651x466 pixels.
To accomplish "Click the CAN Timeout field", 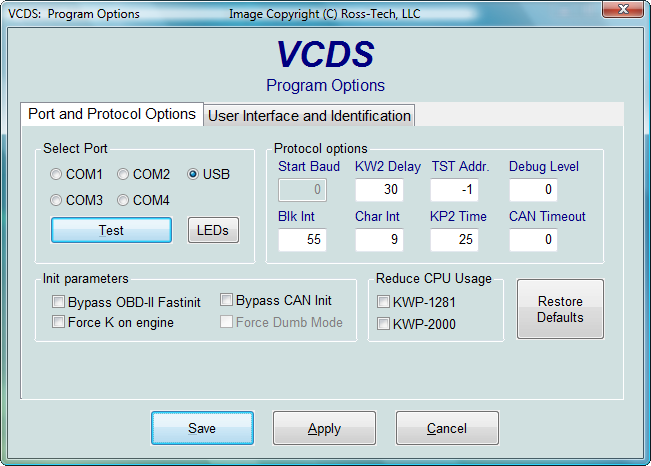I will coord(533,240).
